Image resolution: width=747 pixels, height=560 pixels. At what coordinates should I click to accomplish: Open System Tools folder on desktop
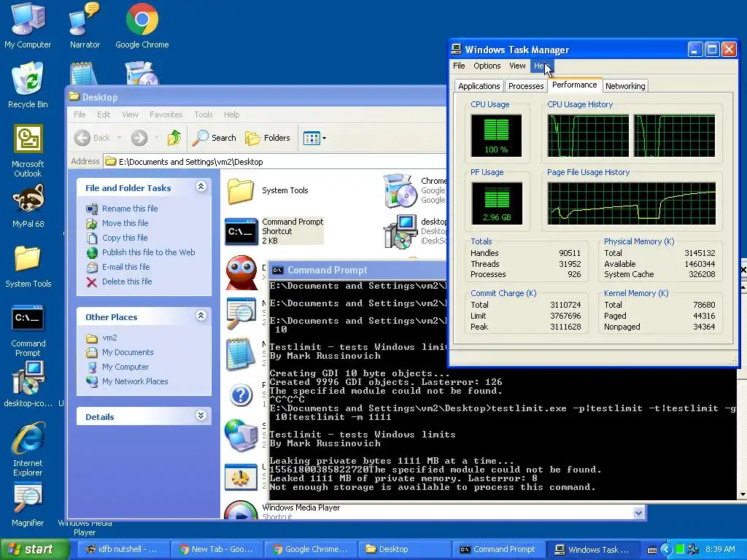coord(28,265)
